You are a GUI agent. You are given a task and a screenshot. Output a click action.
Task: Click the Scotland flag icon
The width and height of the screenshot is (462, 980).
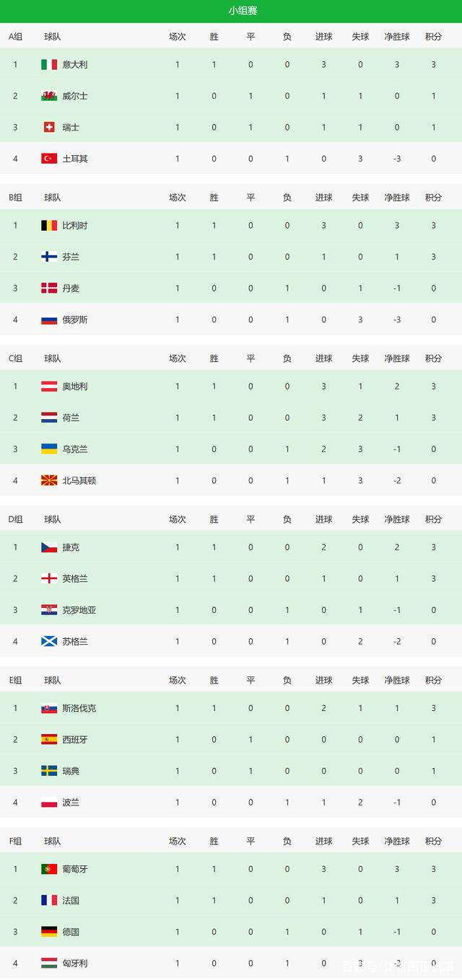49,641
